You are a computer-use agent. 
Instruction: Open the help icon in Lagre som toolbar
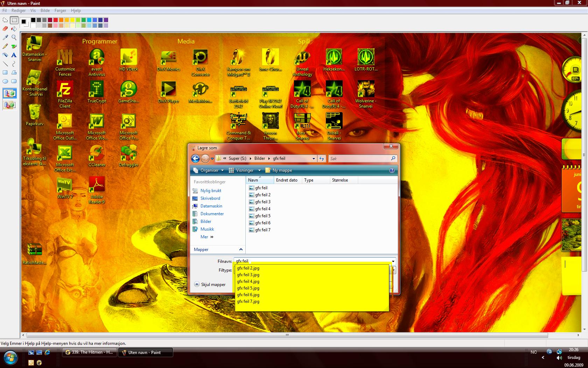(x=392, y=170)
